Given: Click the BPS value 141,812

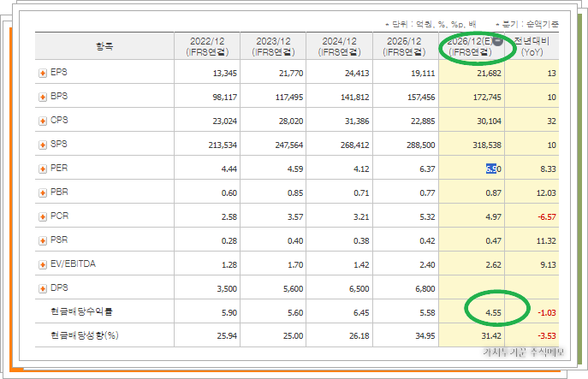Looking at the screenshot, I should (x=355, y=97).
